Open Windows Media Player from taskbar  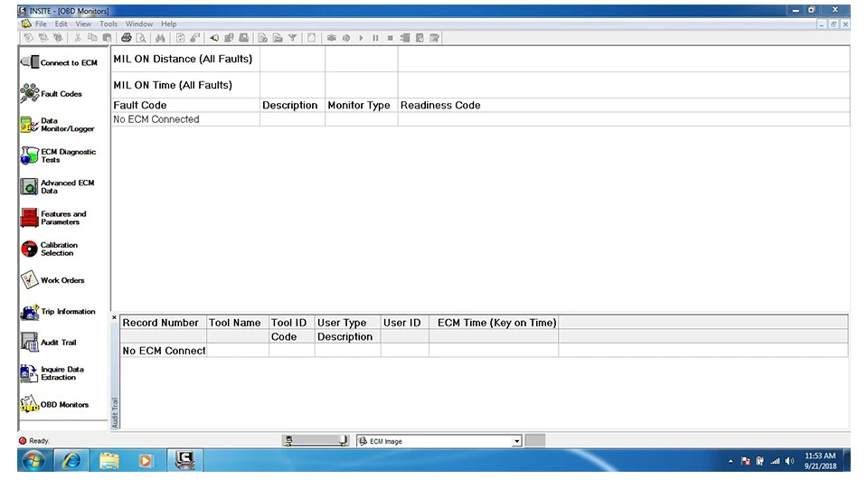pos(146,460)
